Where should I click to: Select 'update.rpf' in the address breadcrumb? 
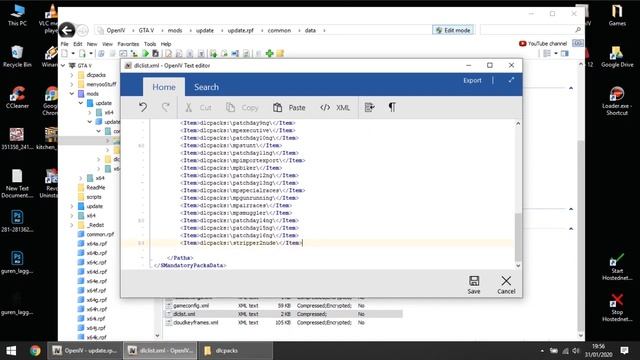[x=240, y=30]
